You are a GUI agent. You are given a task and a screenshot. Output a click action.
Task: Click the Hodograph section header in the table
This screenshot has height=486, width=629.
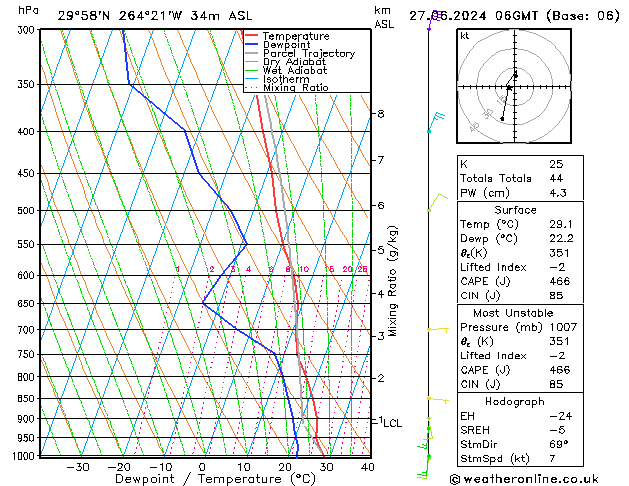click(x=508, y=401)
